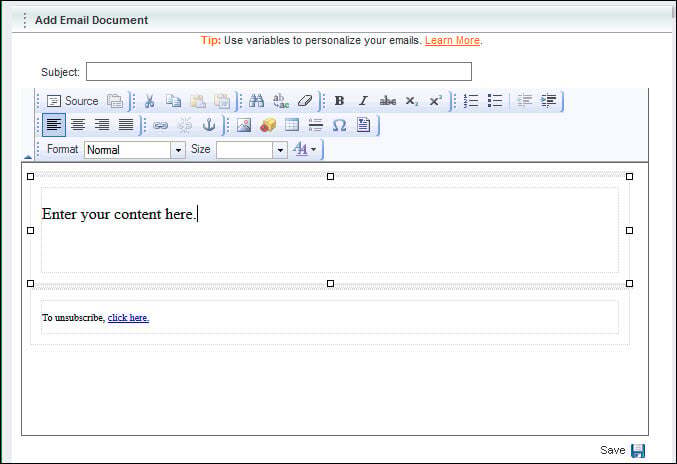The height and width of the screenshot is (464, 677).
Task: Click the Find binoculars icon
Action: [256, 101]
